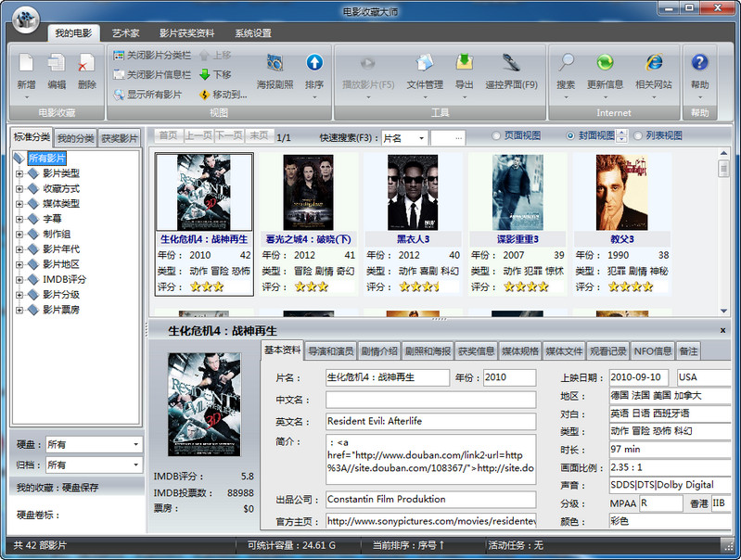Expand the 影片票房 tree node

tap(19, 310)
